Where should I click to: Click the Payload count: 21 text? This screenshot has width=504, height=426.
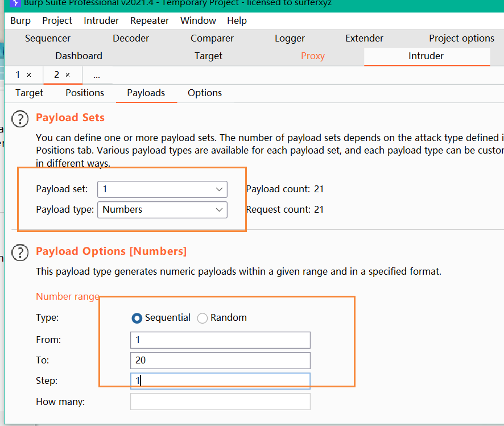(285, 189)
